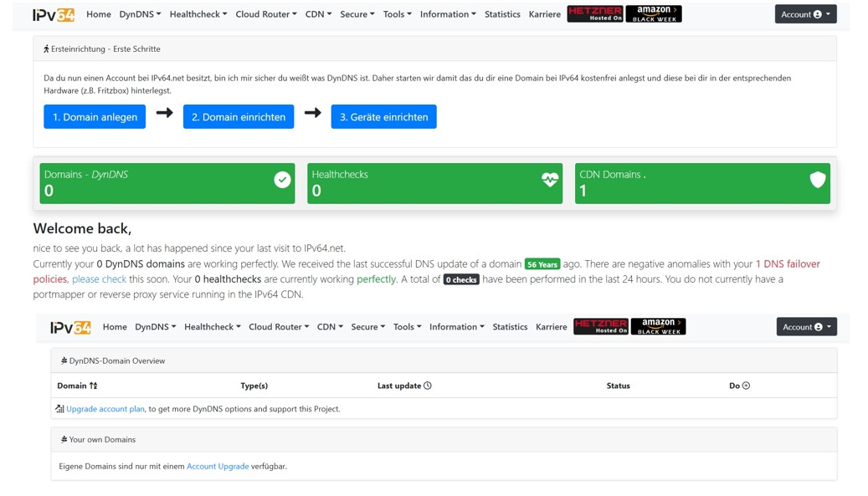Expand the Information dropdown in the top navbar
Screen dimensions: 868x496
coord(448,14)
